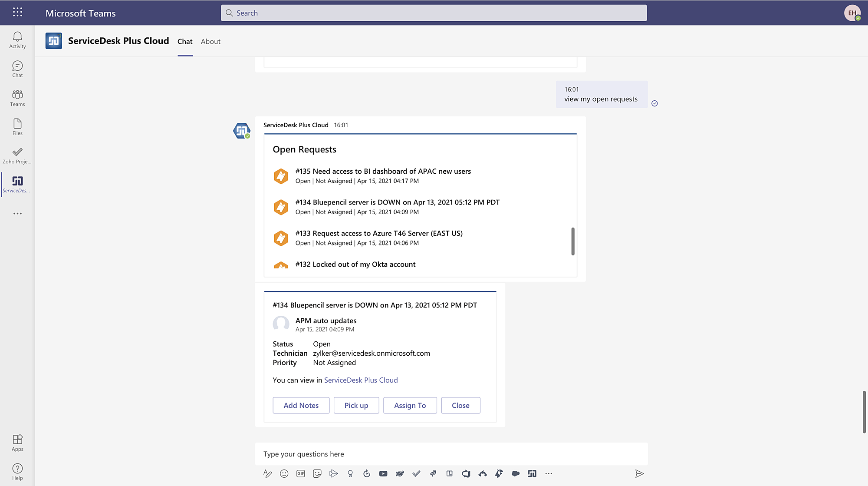Screen dimensions: 868x486
Task: Click the ServiceDesk Plus Cloud bot avatar
Action: click(242, 131)
